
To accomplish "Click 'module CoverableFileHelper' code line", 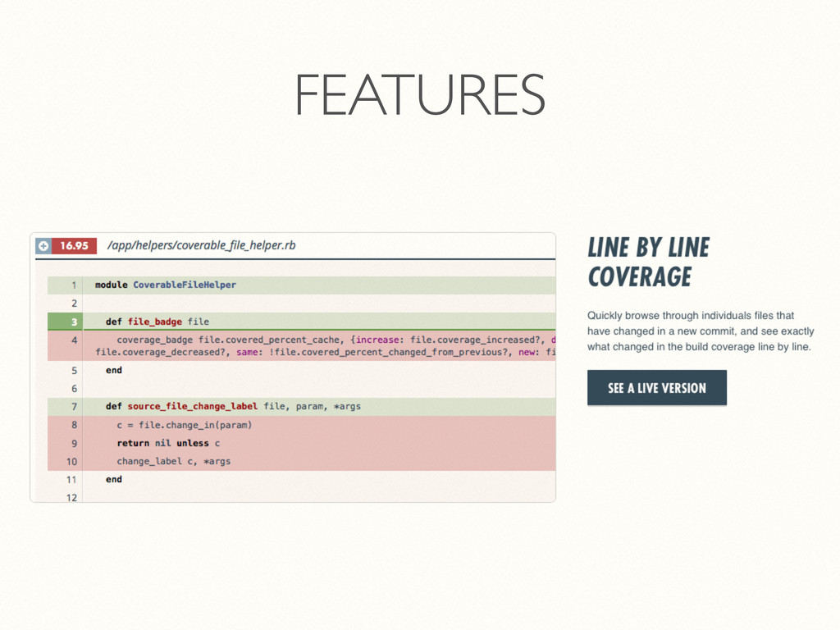I will [166, 285].
